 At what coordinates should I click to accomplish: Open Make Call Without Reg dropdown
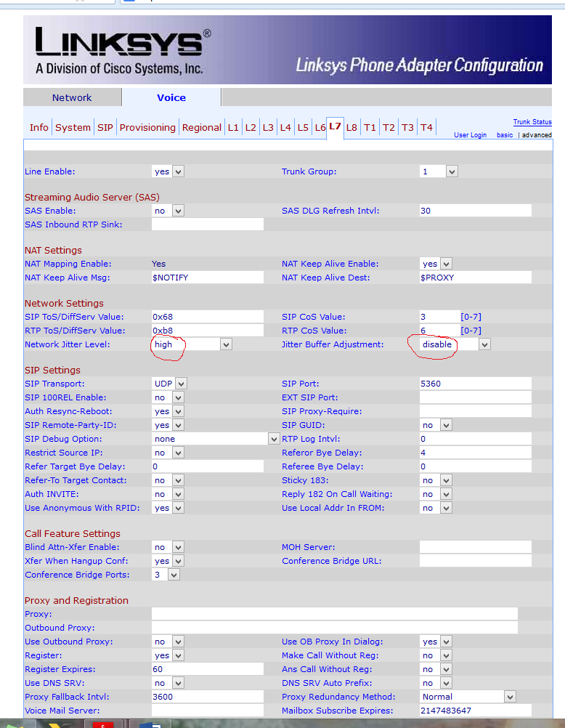[436, 655]
